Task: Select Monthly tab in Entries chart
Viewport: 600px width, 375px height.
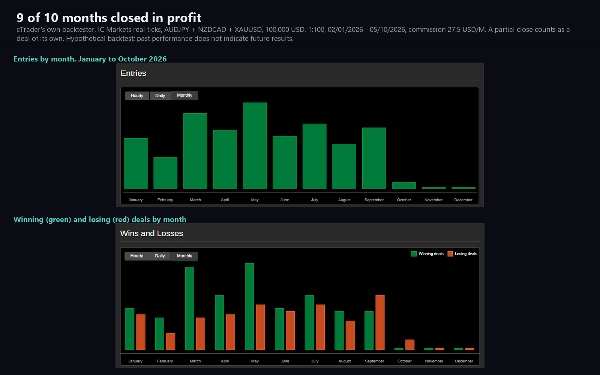Action: [184, 95]
